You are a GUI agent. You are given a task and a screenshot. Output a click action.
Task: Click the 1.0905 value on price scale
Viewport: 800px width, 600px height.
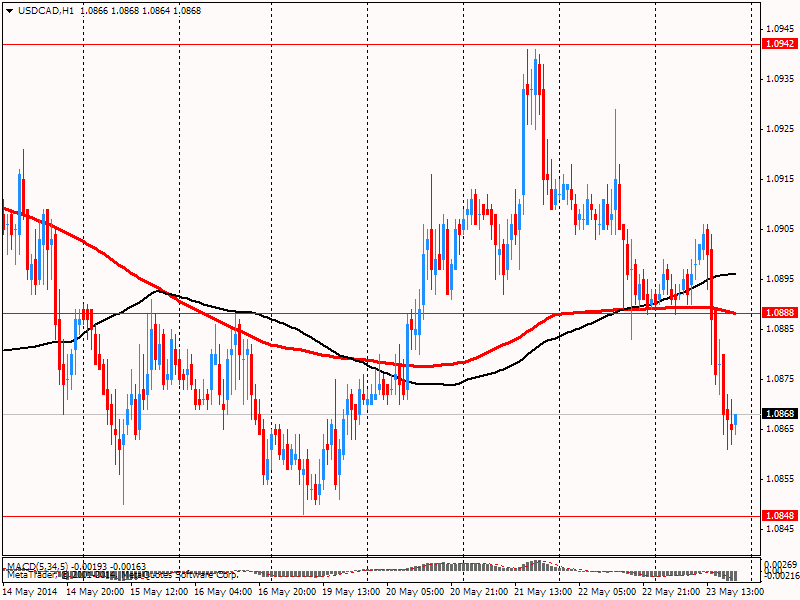[779, 229]
